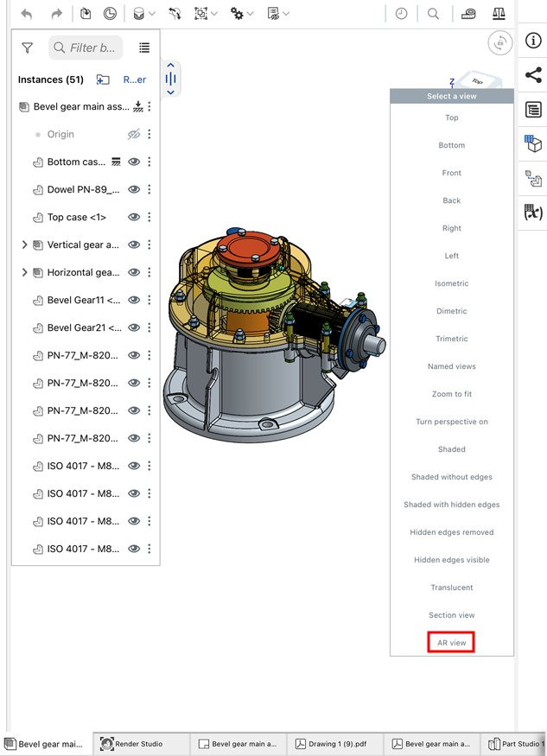Open the mass properties scale icon
The width and height of the screenshot is (547, 756).
click(499, 14)
